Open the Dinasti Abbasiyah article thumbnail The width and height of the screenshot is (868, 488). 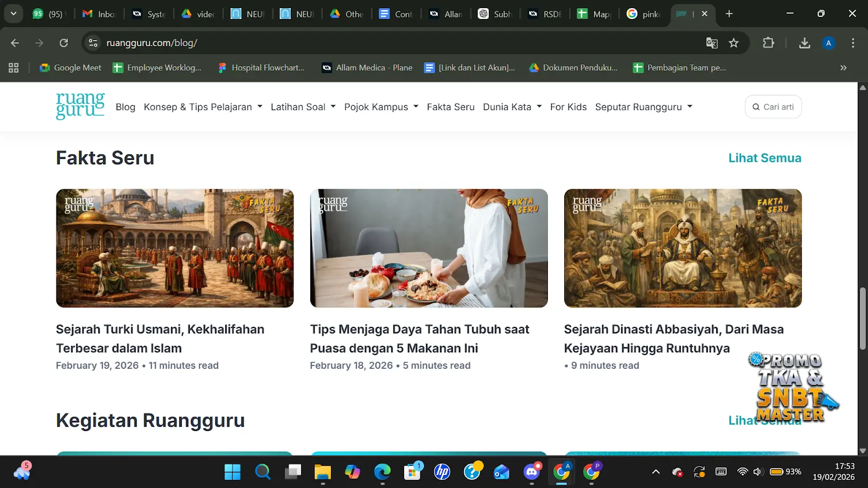tap(682, 248)
